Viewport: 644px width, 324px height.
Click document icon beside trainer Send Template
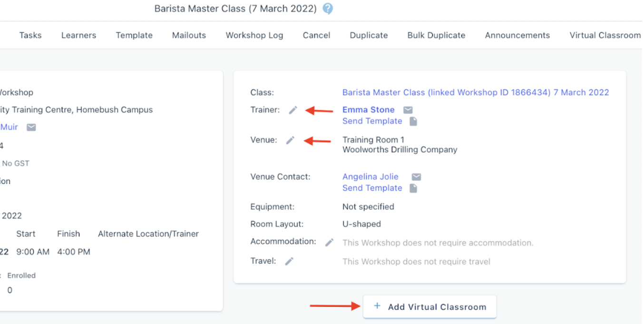pos(413,121)
